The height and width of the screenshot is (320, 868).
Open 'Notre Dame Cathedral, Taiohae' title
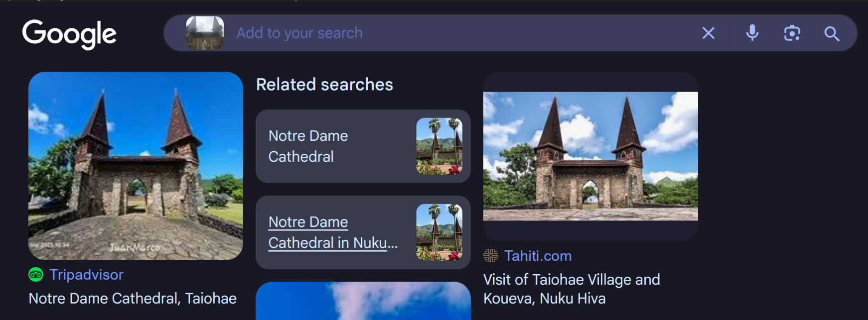tap(133, 299)
